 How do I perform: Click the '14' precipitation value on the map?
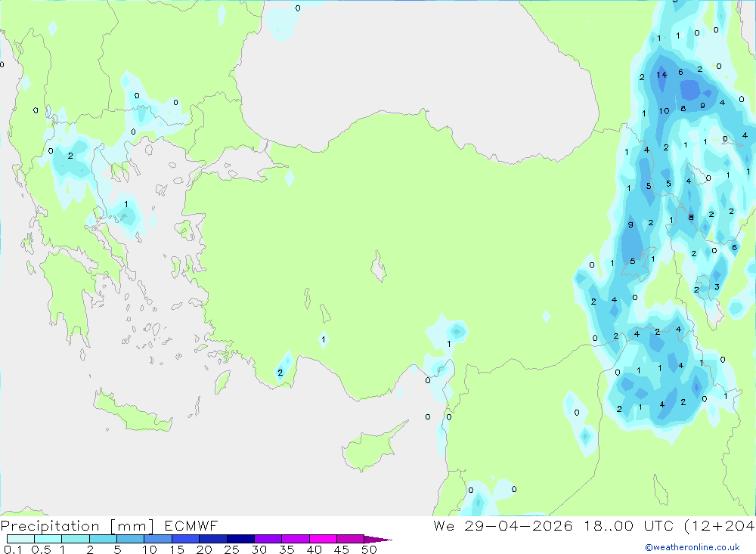click(661, 75)
